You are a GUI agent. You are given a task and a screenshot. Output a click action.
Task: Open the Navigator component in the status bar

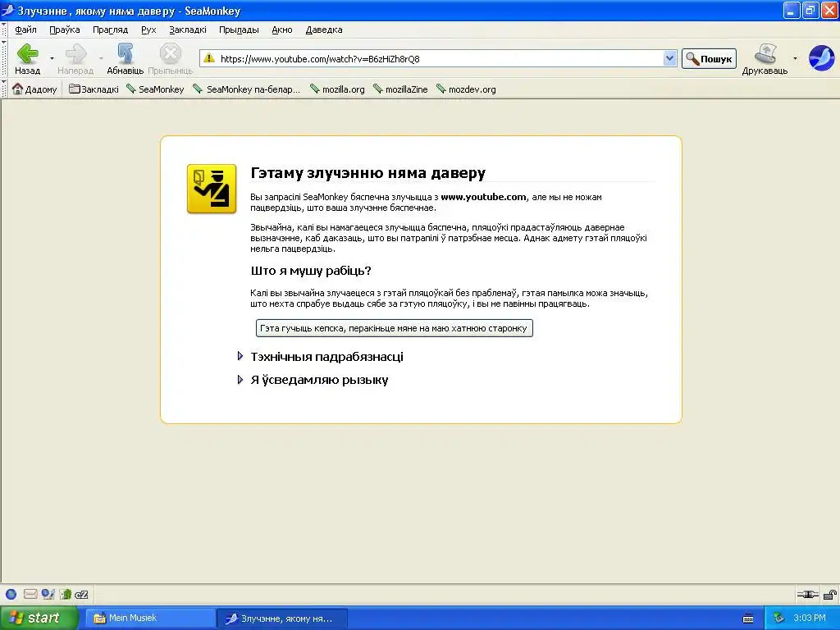11,594
